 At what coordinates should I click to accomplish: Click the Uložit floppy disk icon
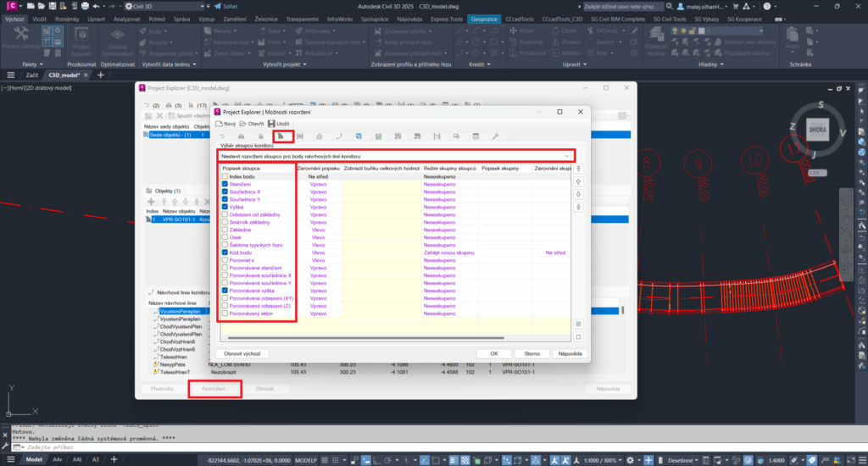tap(271, 124)
